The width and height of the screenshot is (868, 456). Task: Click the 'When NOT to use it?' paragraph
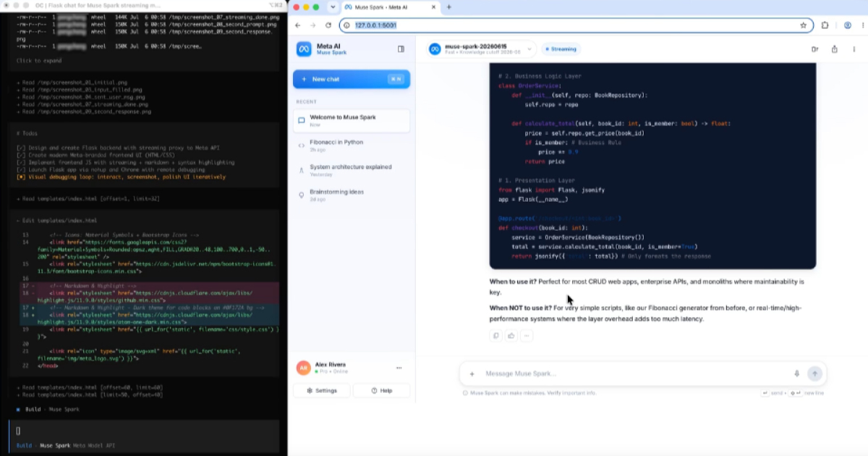pyautogui.click(x=645, y=313)
